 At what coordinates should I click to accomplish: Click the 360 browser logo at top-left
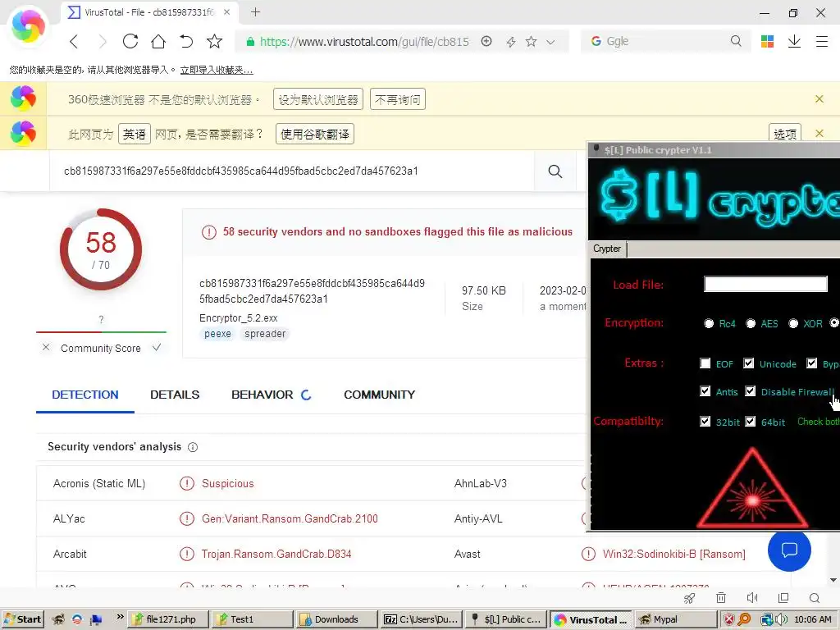[x=28, y=25]
